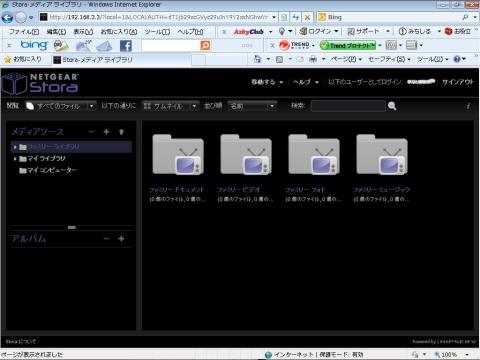Open the 移動する dropdown in Stora header
The height and width of the screenshot is (360, 480).
coord(267,82)
